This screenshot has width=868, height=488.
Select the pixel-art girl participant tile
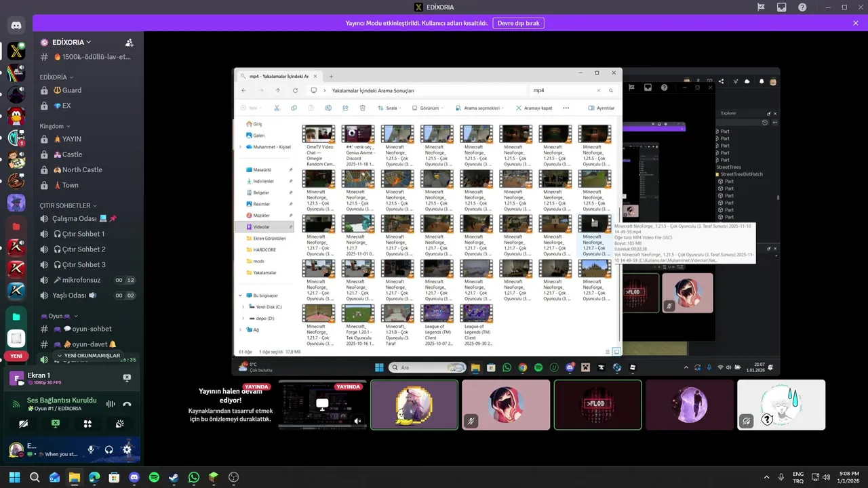tap(414, 405)
